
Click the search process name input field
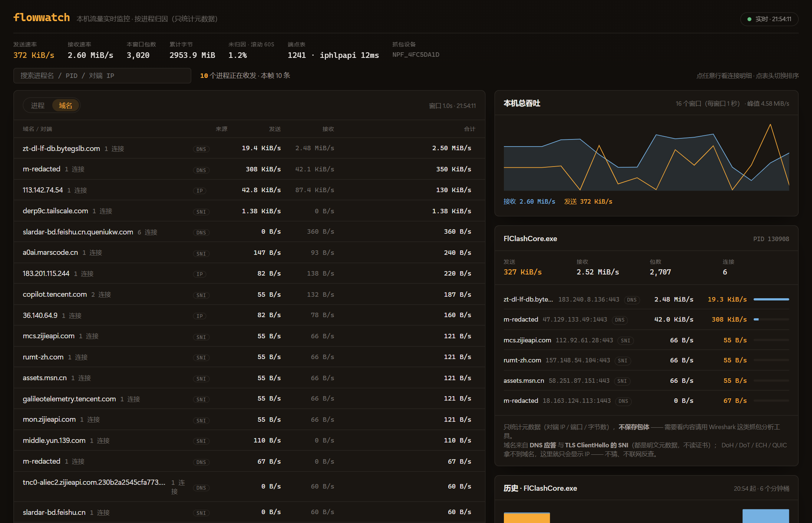pyautogui.click(x=102, y=76)
